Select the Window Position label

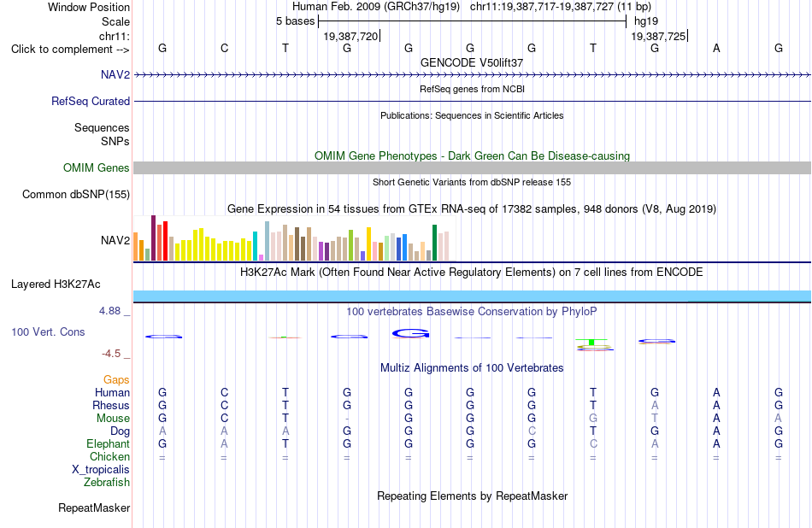point(89,7)
